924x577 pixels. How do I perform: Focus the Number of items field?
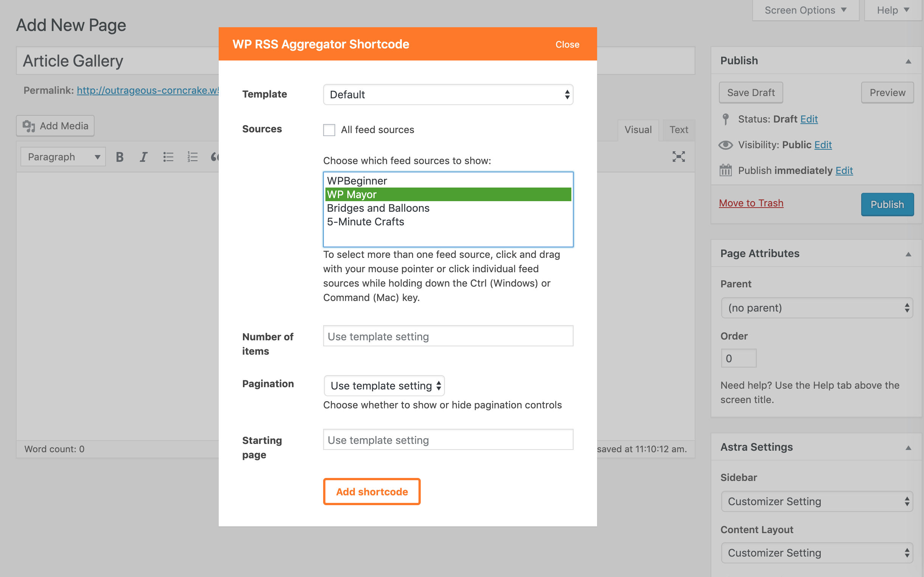pyautogui.click(x=448, y=336)
